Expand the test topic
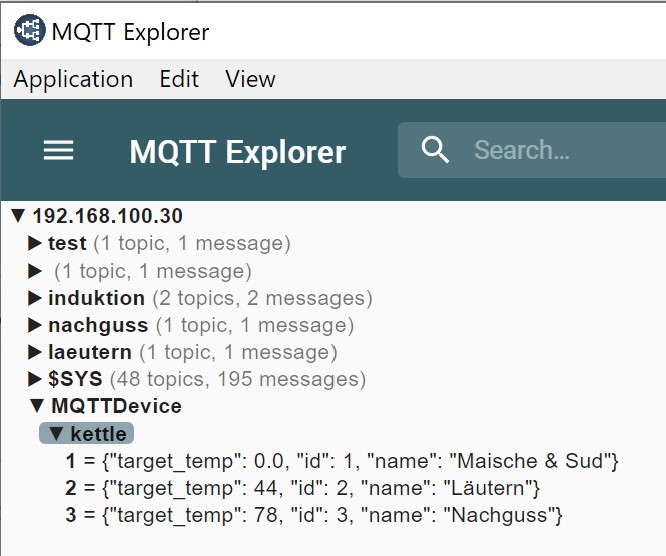The height and width of the screenshot is (556, 666). click(35, 243)
